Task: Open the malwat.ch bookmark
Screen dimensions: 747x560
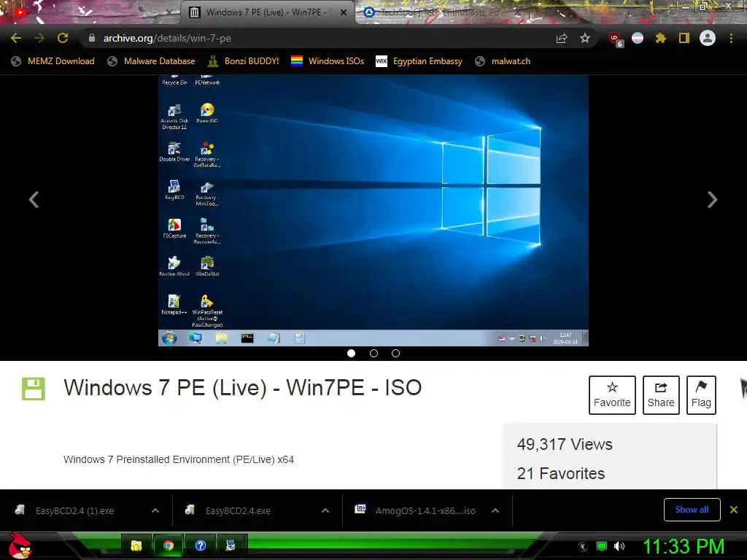Action: point(503,61)
